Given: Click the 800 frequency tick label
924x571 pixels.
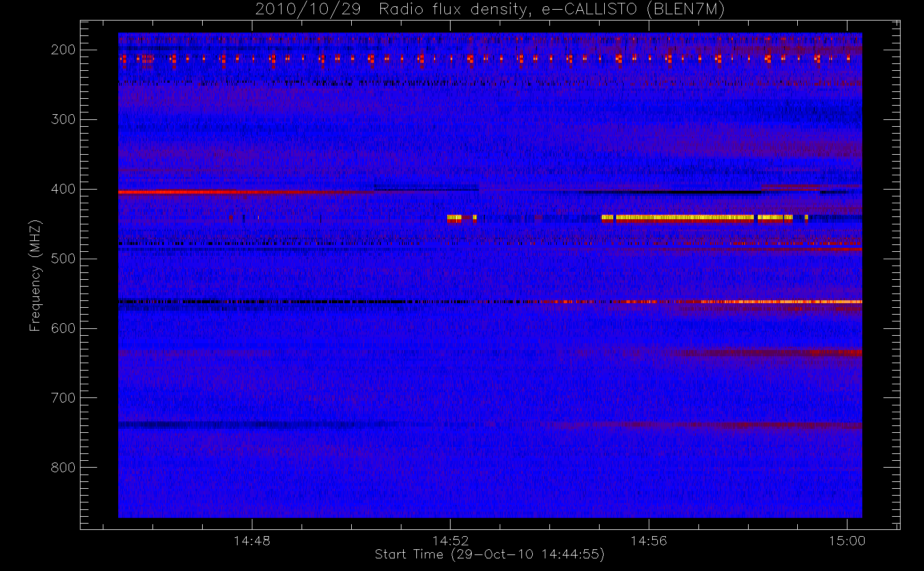Looking at the screenshot, I should pos(63,468).
